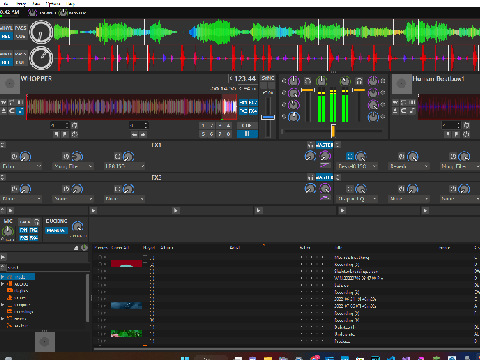Click the headphone cue icon on left mixer channel

pyautogui.click(x=308, y=81)
